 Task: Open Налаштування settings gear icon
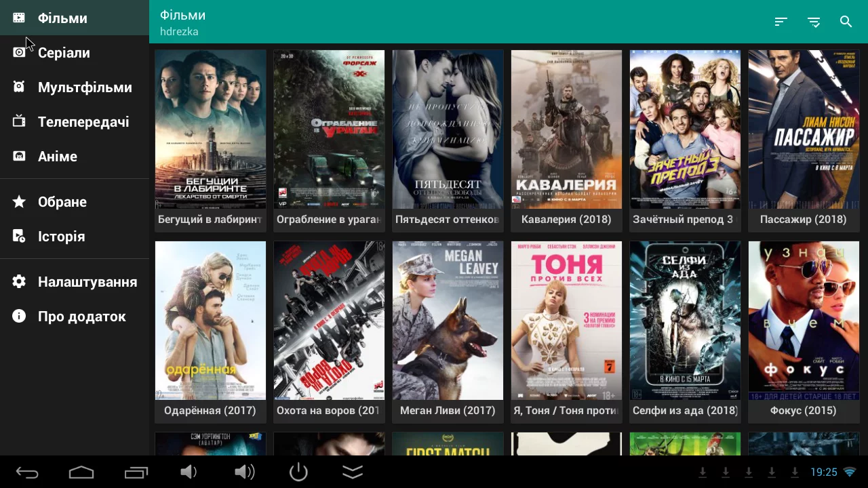(x=19, y=281)
